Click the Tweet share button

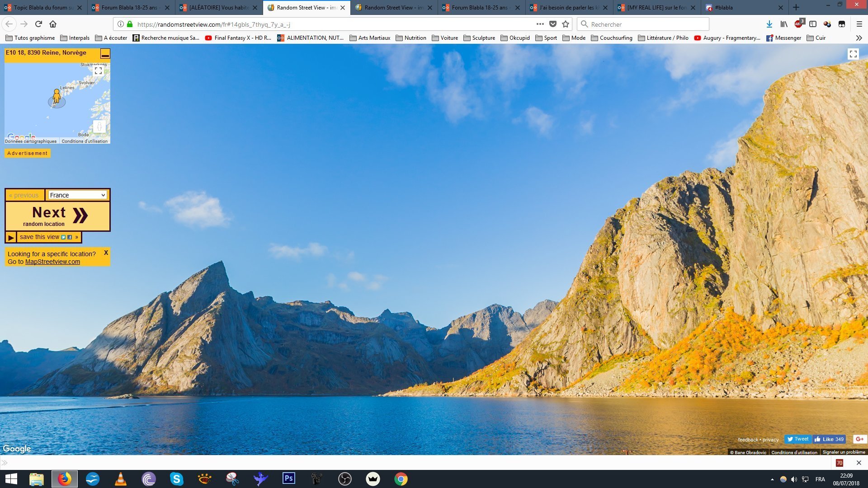[797, 439]
